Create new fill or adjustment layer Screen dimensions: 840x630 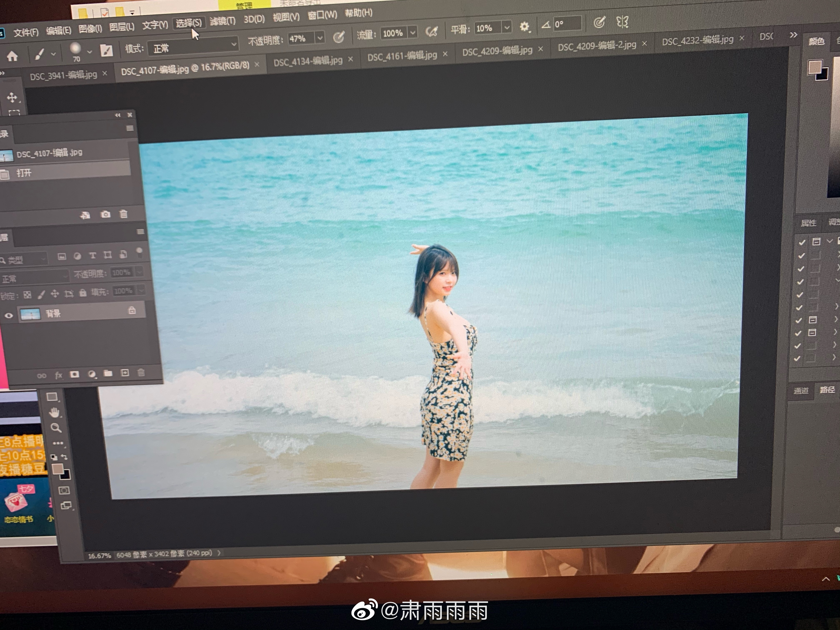click(x=92, y=374)
